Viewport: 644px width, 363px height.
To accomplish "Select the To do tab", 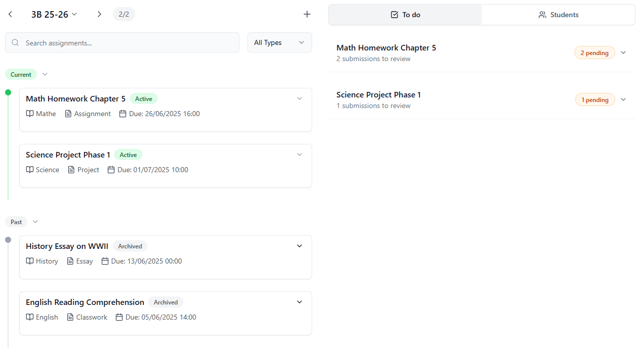I will point(405,15).
